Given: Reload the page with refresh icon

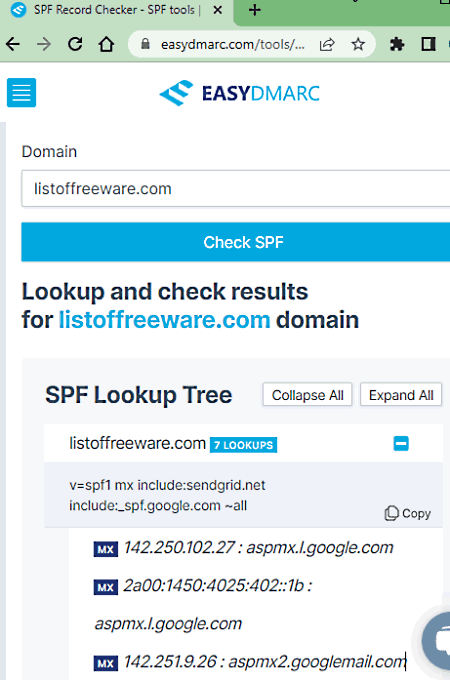Looking at the screenshot, I should (x=75, y=44).
